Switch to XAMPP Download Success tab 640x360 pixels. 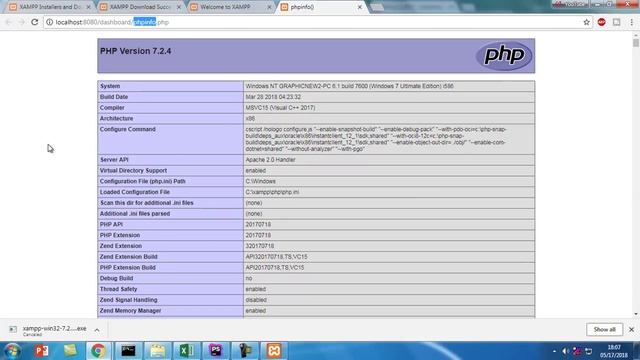(140, 7)
